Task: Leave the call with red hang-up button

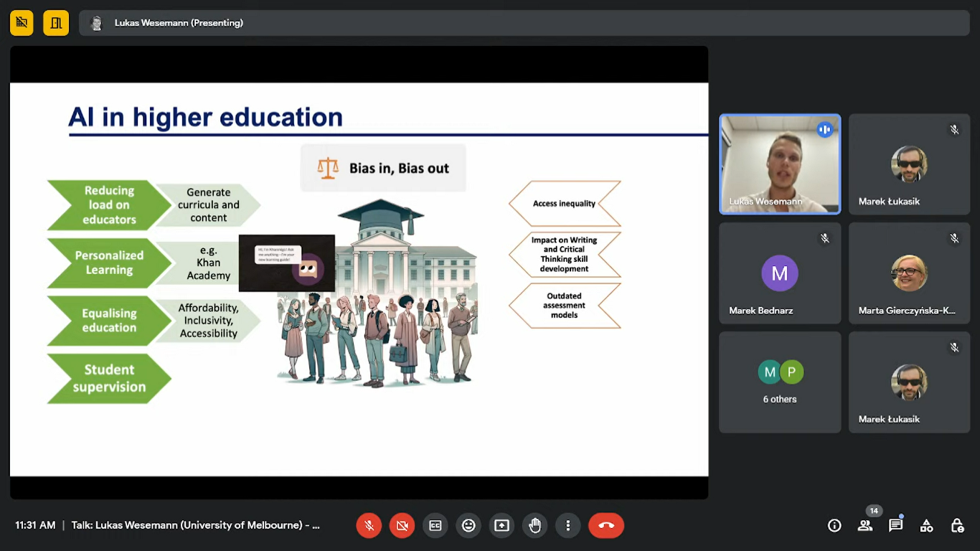Action: pos(606,525)
